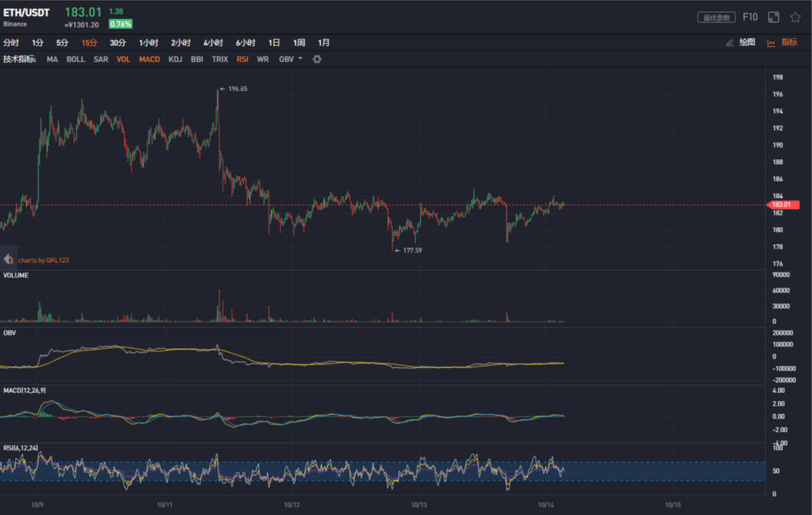812x515 pixels.
Task: Toggle the MACD indicator off
Action: [x=149, y=59]
